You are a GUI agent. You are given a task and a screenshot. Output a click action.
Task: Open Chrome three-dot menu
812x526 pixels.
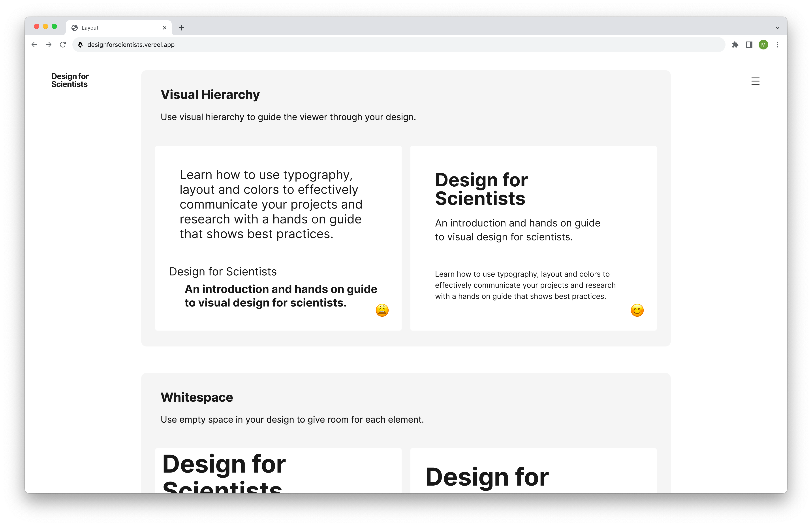click(x=778, y=45)
